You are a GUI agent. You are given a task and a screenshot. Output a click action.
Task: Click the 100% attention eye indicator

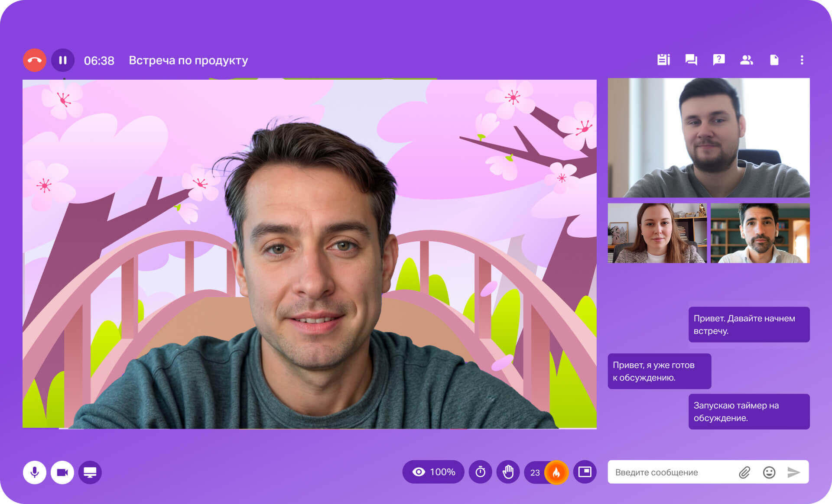coord(433,472)
